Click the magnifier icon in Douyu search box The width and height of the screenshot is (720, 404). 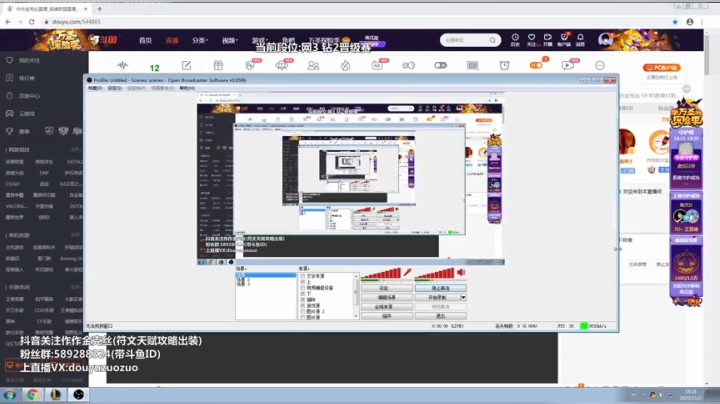tap(492, 40)
